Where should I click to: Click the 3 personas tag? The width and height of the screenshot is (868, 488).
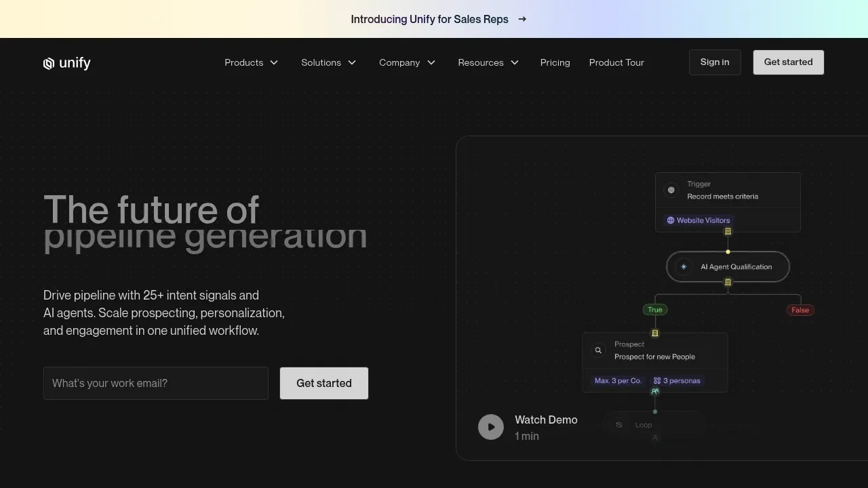coord(677,381)
